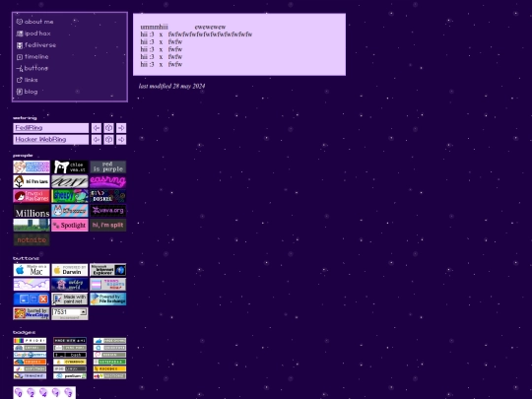Screen dimensions: 532x399
Task: Visit the links page
Action: point(28,80)
